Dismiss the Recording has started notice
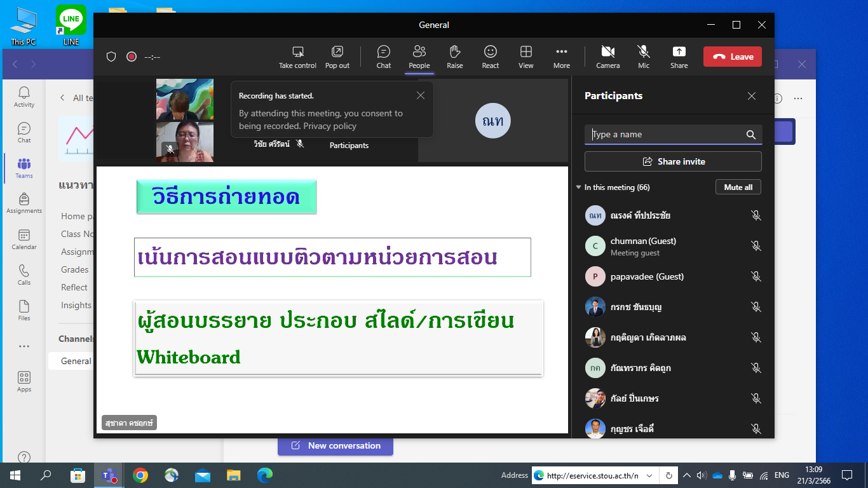The image size is (868, 488). (421, 96)
